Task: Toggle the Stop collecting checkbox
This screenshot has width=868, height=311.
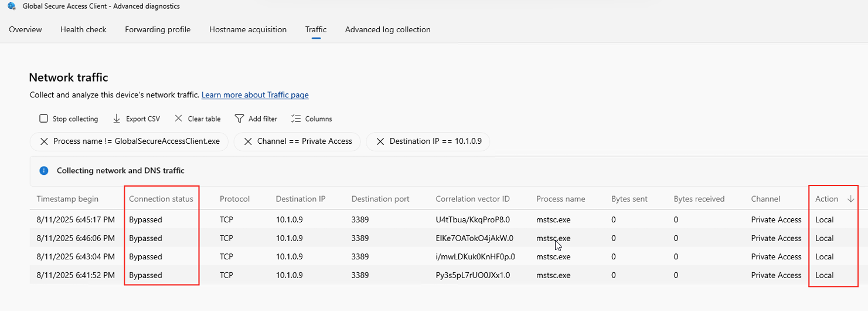Action: pos(43,119)
